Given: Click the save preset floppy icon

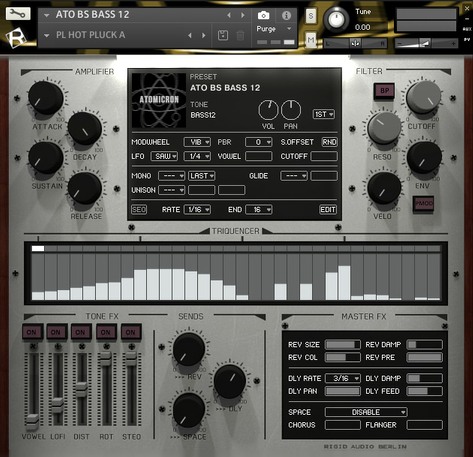Looking at the screenshot, I should (223, 35).
